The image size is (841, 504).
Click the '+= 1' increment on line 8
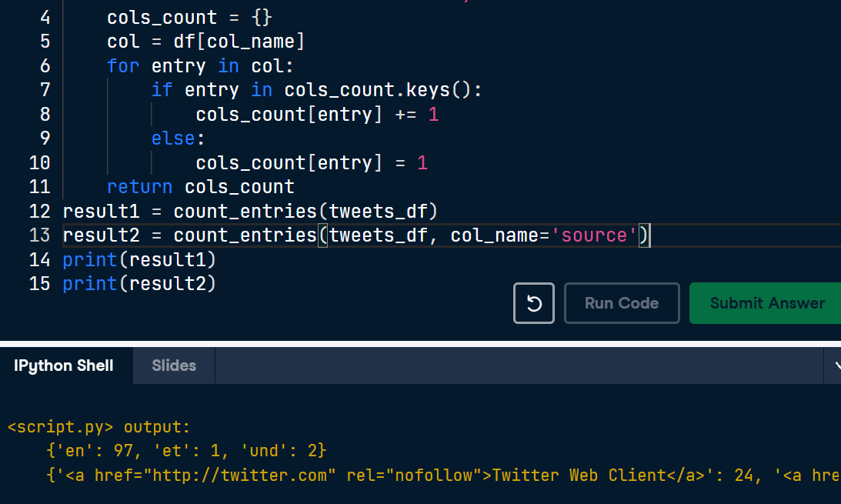(x=417, y=114)
